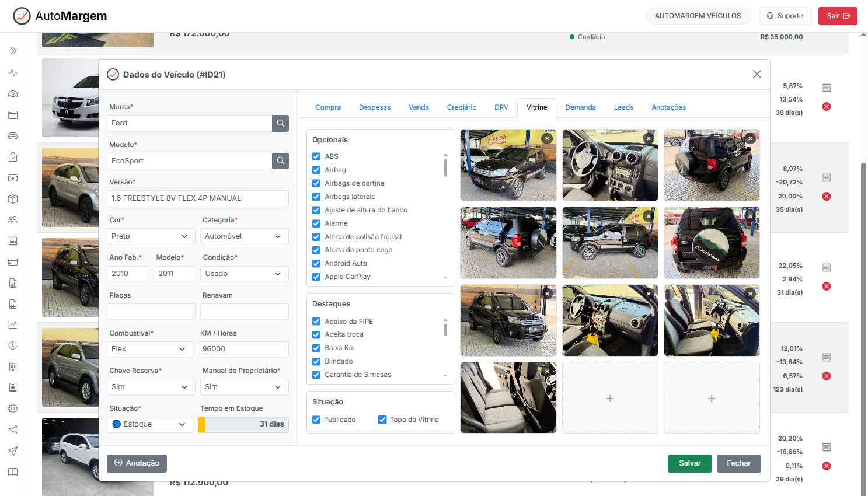
Task: Uncheck the ABS optional
Action: (316, 156)
